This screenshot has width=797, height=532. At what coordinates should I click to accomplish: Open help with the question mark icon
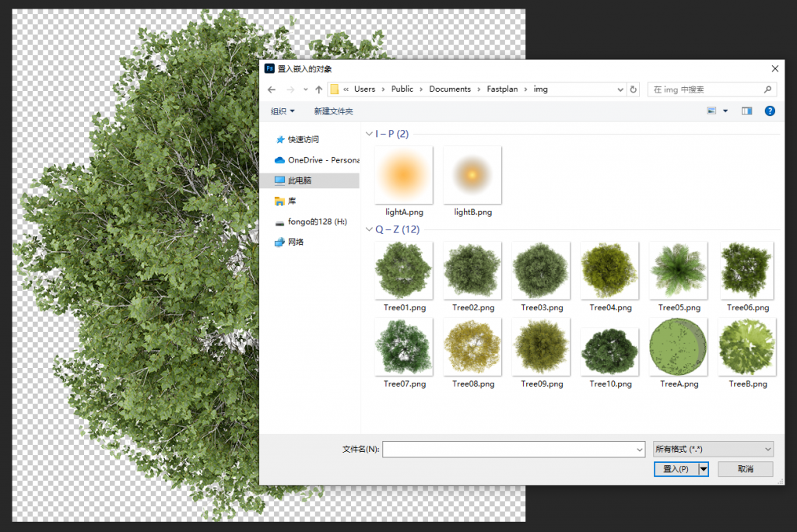tap(770, 110)
